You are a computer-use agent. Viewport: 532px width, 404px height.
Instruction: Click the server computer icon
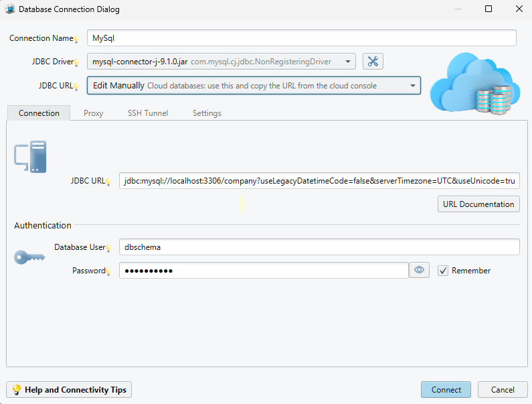point(30,157)
